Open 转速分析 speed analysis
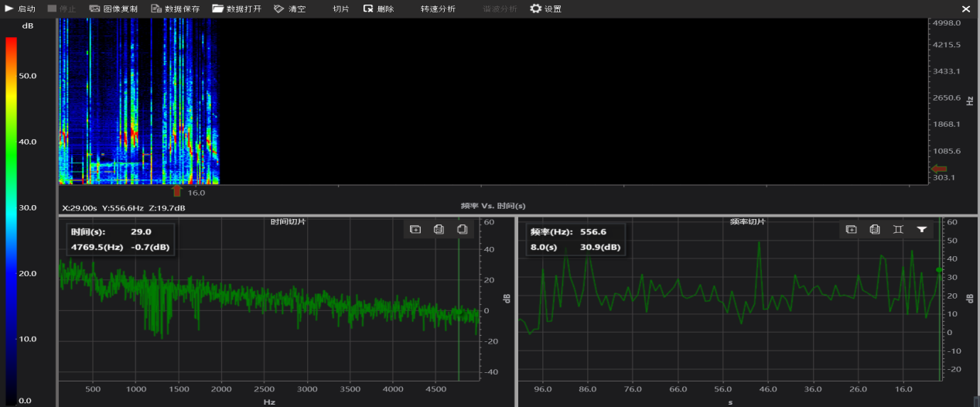Screen dimensions: 980x407 438,9
